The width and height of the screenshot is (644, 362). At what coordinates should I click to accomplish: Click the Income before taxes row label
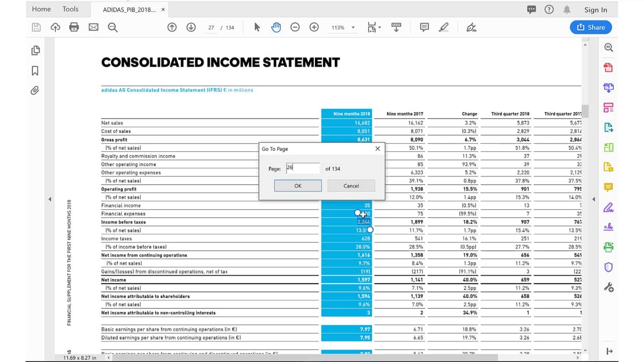[123, 222]
